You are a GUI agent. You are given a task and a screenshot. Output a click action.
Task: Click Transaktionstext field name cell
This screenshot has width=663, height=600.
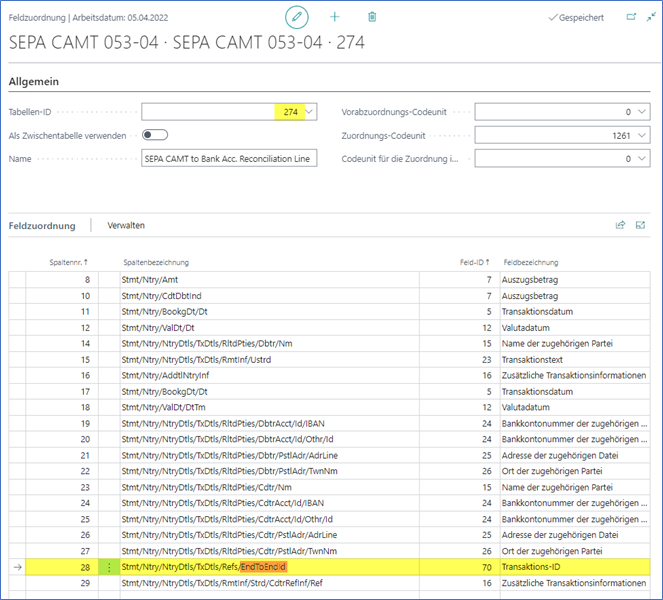pyautogui.click(x=575, y=359)
